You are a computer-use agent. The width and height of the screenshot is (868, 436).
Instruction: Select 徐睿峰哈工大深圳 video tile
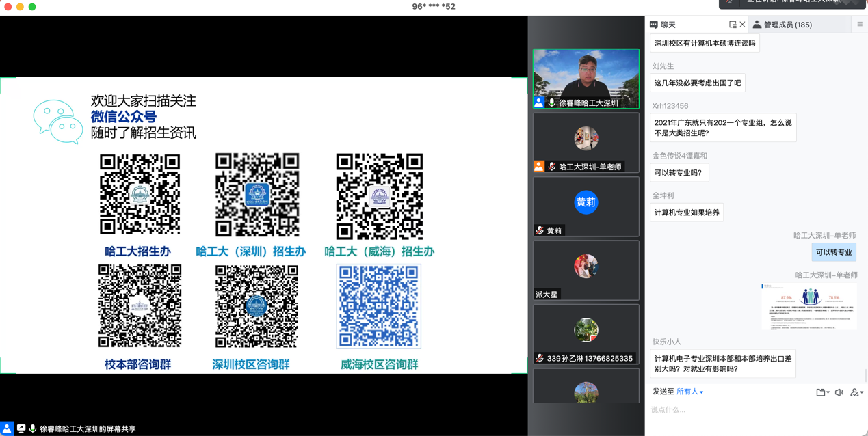coord(586,75)
